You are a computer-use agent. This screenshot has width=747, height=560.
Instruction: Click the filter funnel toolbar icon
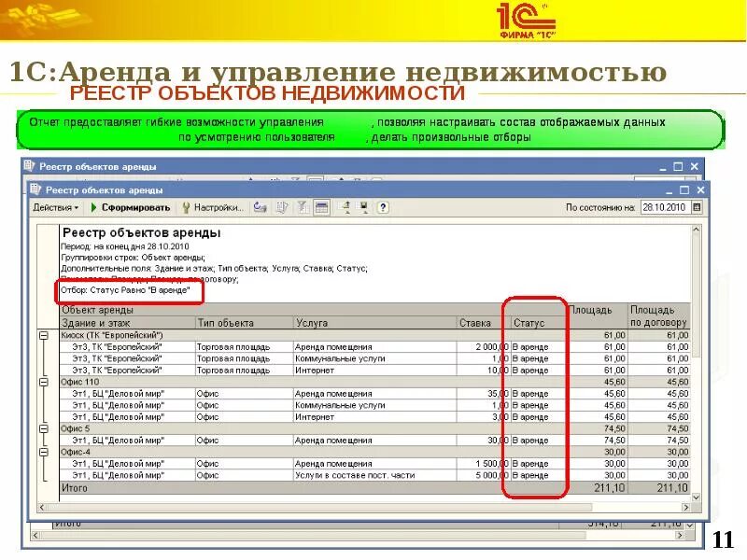302,207
